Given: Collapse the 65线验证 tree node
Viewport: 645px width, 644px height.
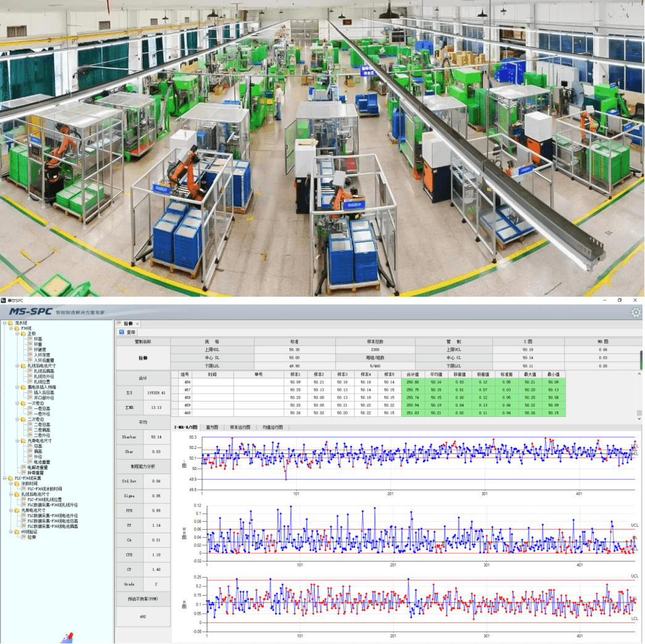Looking at the screenshot, I should [x=10, y=531].
